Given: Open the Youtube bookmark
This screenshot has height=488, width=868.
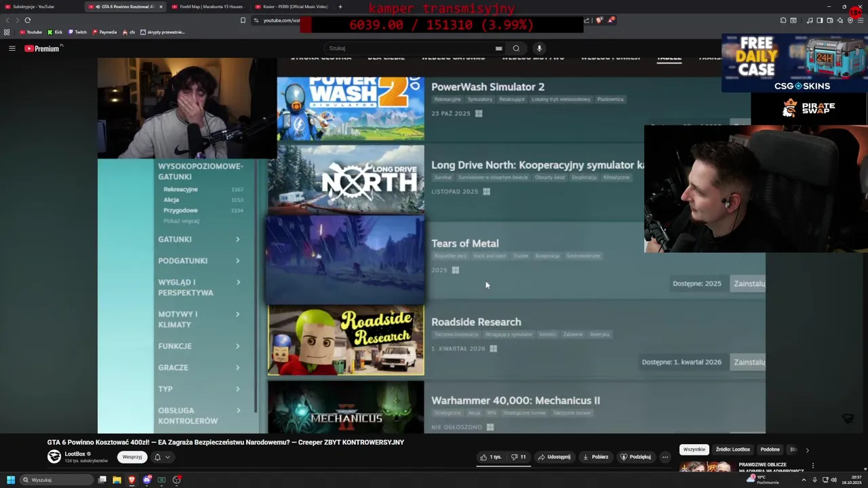Looking at the screenshot, I should click(31, 32).
